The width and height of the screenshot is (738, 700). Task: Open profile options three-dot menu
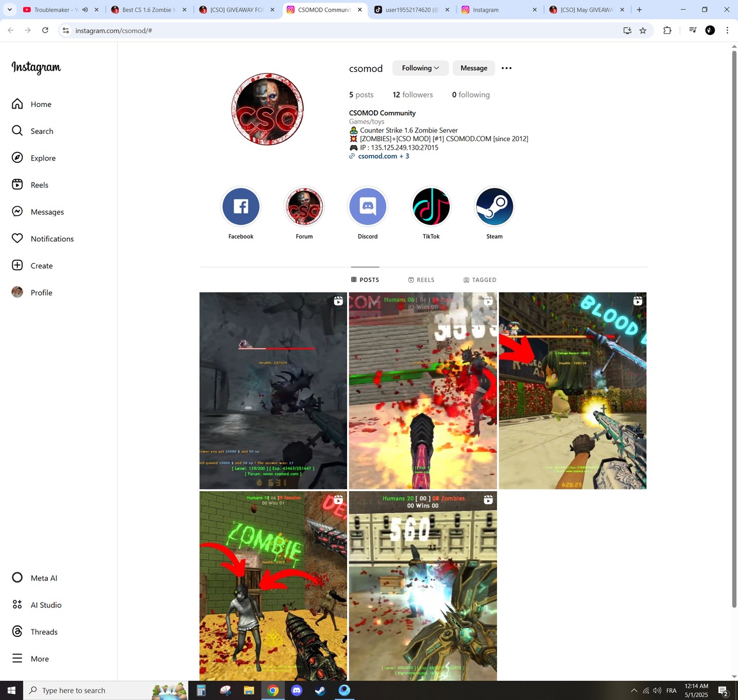tap(506, 68)
